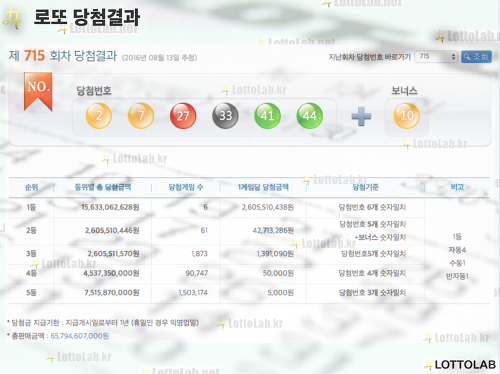Viewport: 500px width, 374px height.
Task: Select green ball number 41
Action: point(267,116)
